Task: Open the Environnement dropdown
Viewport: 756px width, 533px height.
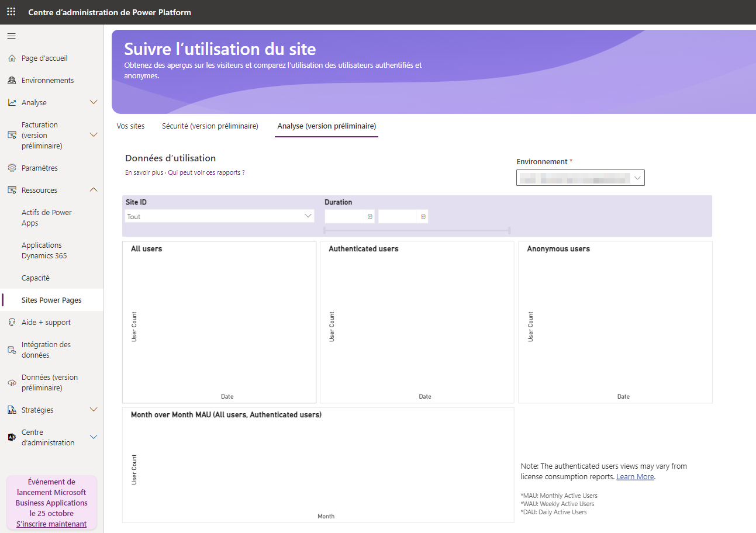Action: [581, 178]
